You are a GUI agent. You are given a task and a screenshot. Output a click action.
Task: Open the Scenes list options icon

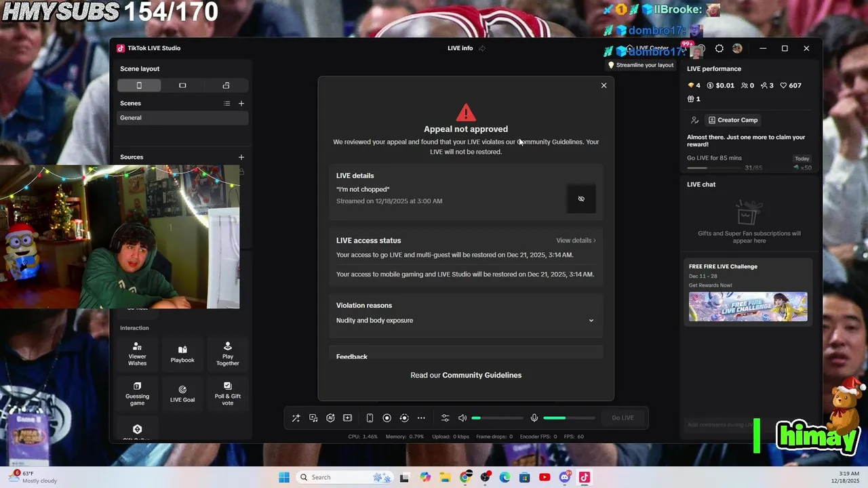click(227, 104)
